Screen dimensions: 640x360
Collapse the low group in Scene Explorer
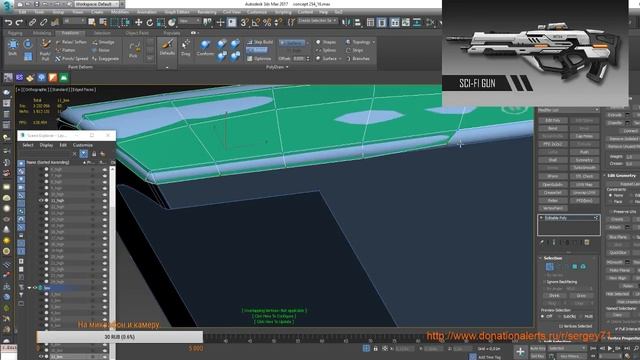pos(29,288)
